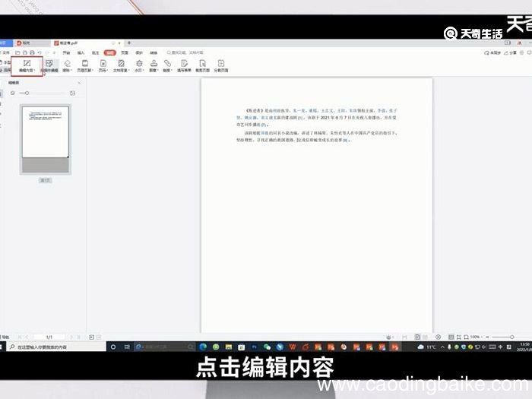Click the sync status button at top right
This screenshot has height=399, width=532.
pyautogui.click(x=492, y=53)
